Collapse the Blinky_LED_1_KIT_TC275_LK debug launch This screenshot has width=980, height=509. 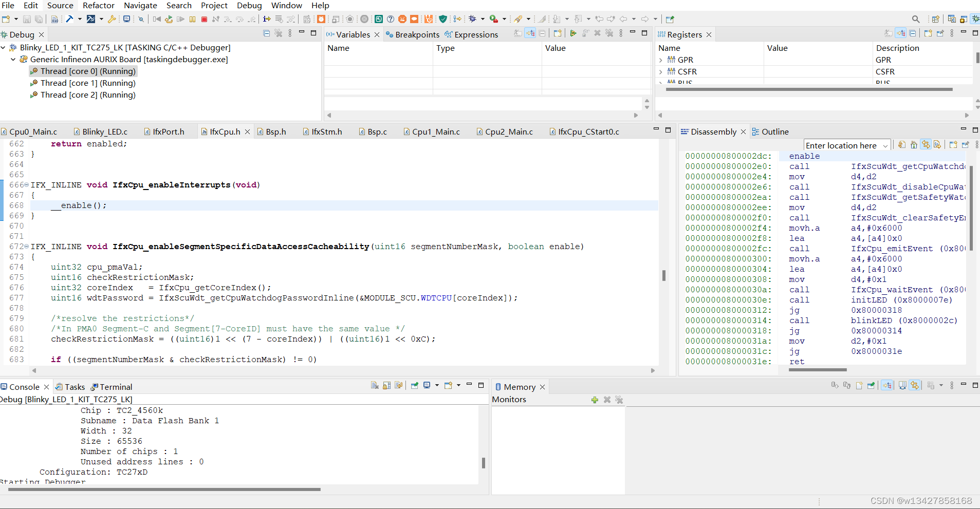pos(3,47)
